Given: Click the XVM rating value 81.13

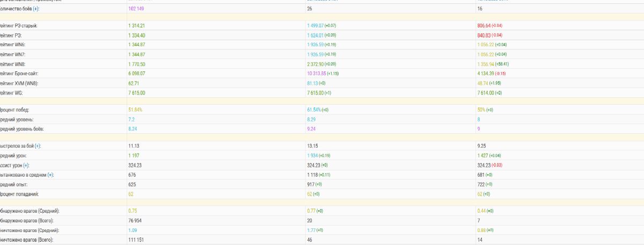Looking at the screenshot, I should [312, 83].
